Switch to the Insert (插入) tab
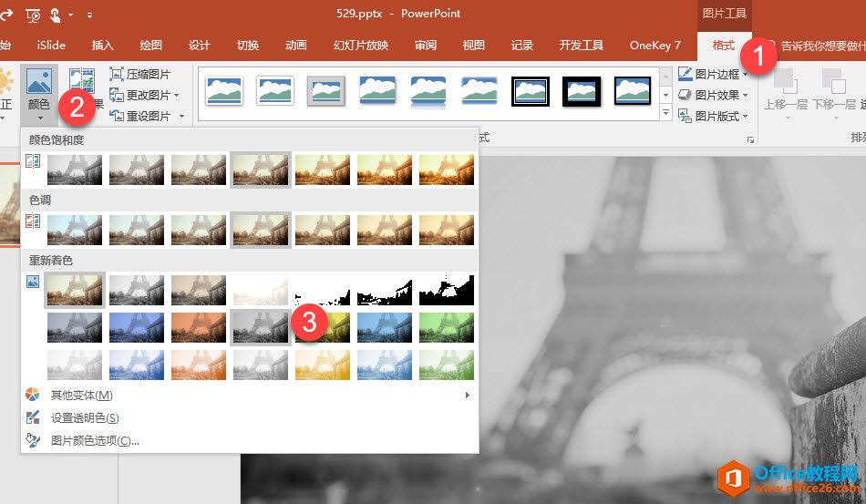 tap(103, 46)
